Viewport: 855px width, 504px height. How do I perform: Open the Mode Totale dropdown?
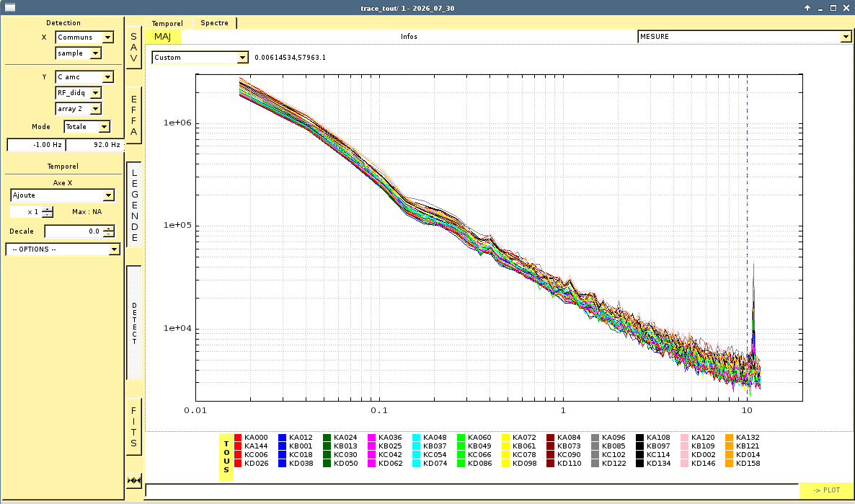pyautogui.click(x=87, y=127)
